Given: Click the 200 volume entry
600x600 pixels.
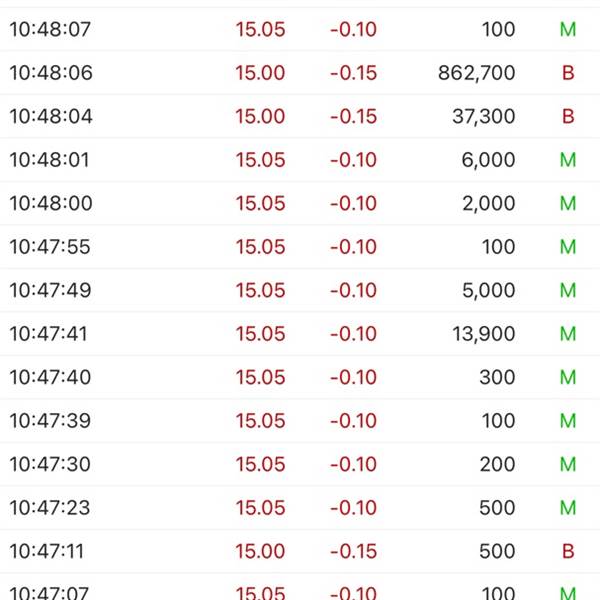Looking at the screenshot, I should tap(498, 464).
